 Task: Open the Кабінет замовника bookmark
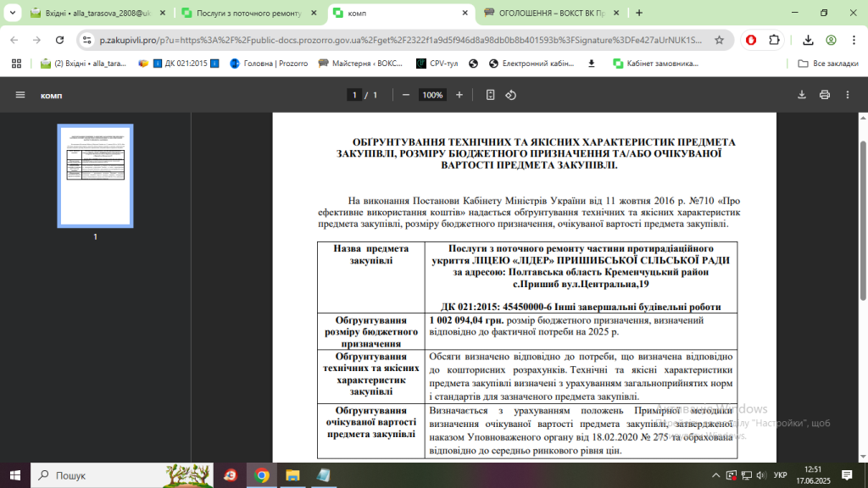(656, 64)
